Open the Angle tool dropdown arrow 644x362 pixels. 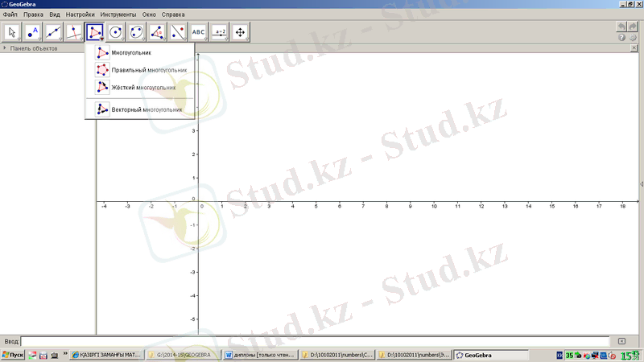point(164,39)
